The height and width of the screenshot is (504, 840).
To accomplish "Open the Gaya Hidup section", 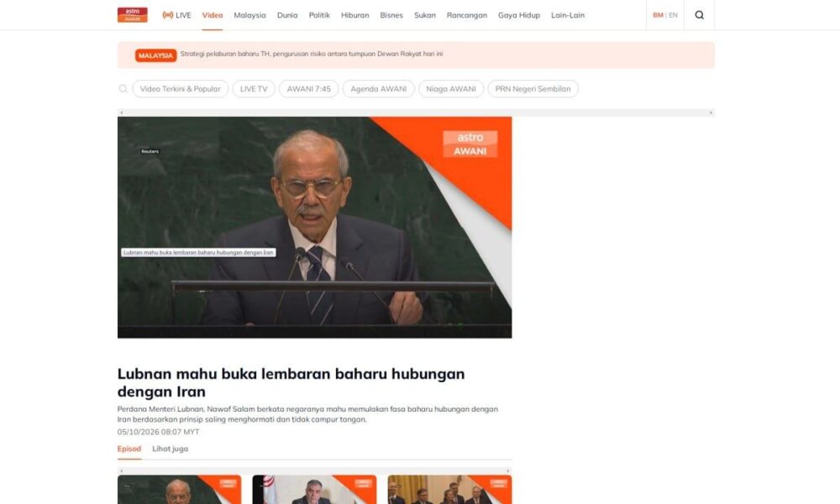I will pyautogui.click(x=519, y=15).
